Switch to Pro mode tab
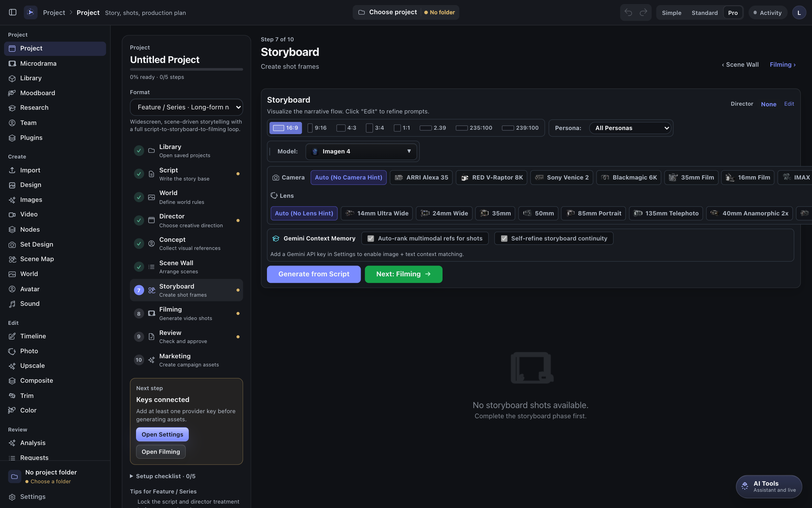Viewport: 812px width, 508px height. (x=733, y=13)
